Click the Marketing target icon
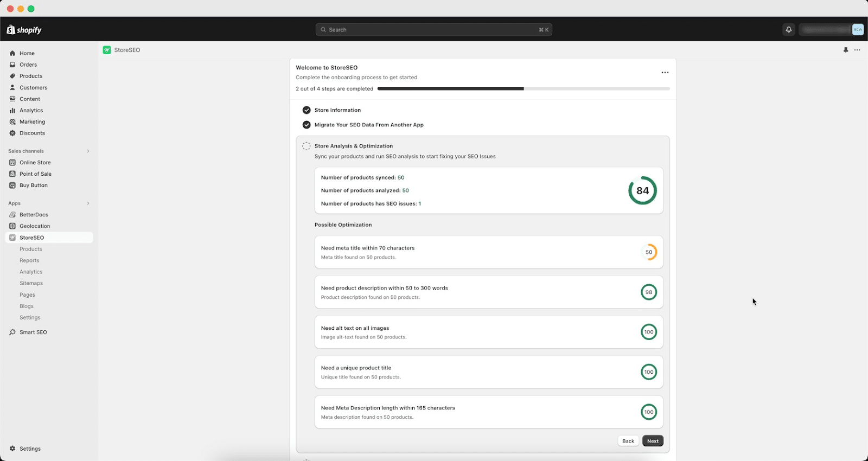The image size is (868, 461). 12,121
